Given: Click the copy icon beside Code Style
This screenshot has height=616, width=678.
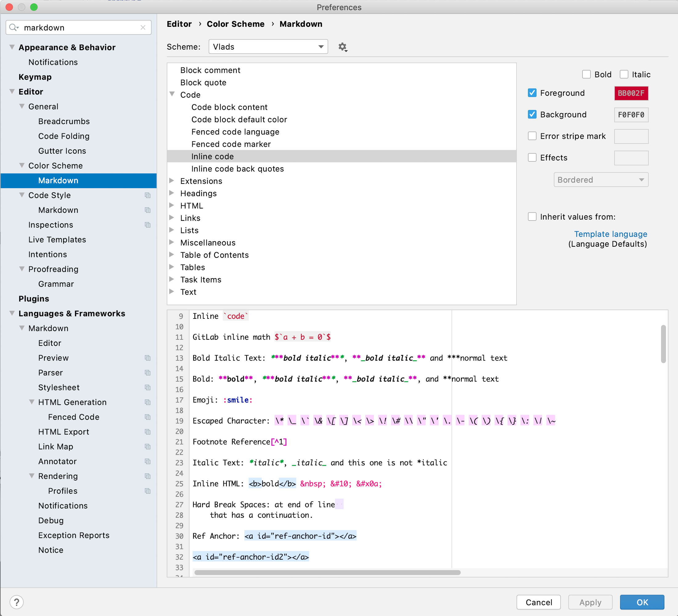Looking at the screenshot, I should click(x=147, y=195).
